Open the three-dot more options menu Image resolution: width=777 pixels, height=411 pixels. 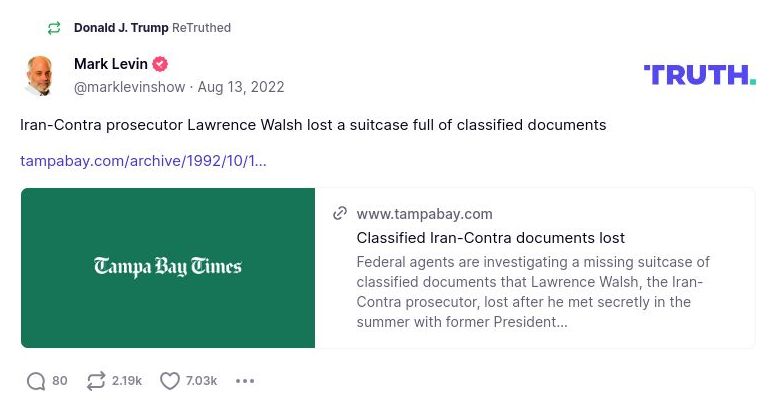(x=245, y=381)
